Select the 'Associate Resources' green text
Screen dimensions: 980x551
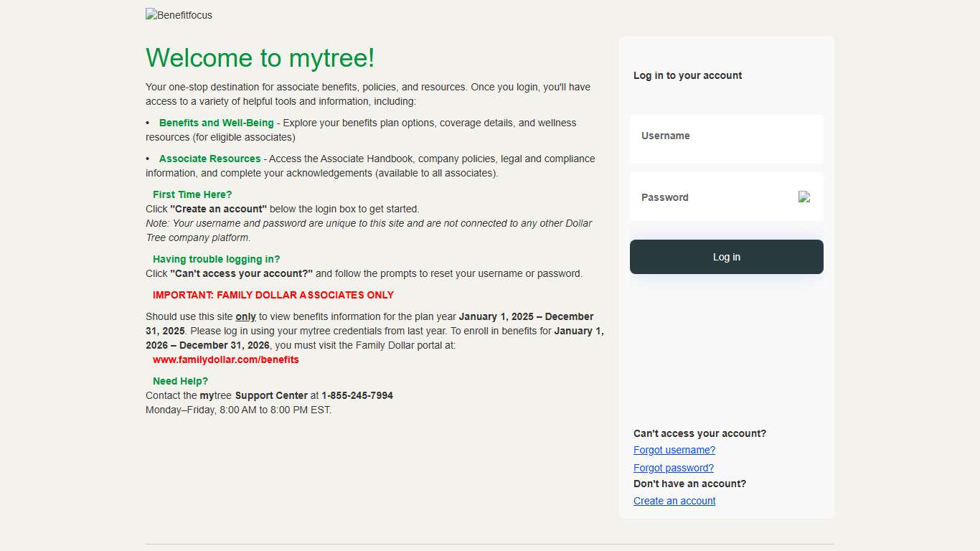[209, 159]
